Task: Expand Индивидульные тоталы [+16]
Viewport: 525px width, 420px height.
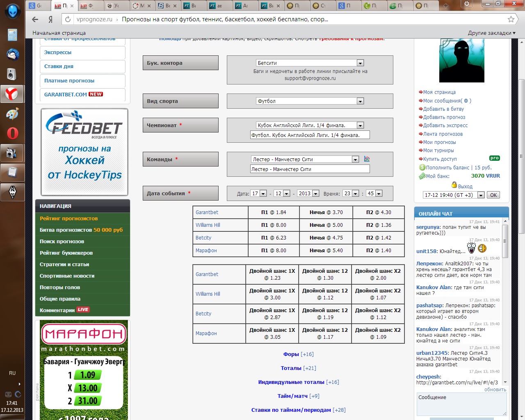Action: point(298,382)
